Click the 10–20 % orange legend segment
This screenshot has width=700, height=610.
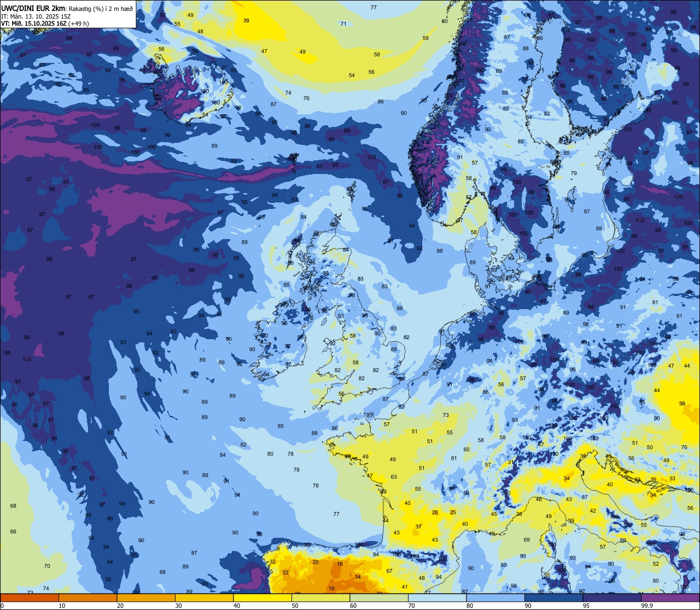87,597
